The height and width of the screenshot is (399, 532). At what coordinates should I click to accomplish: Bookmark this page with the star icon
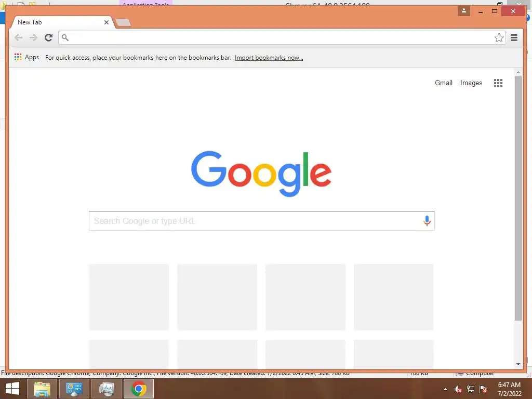(x=499, y=37)
